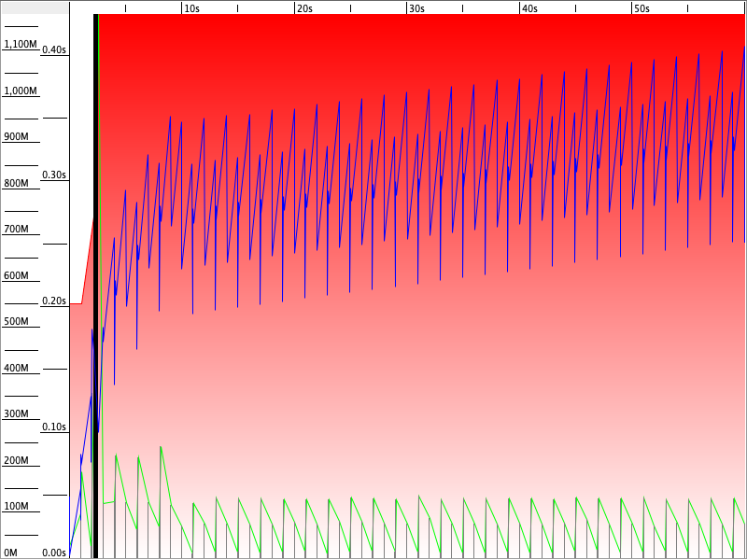The height and width of the screenshot is (560, 747).
Task: Select the 50s marker on the timeline
Action: pyautogui.click(x=641, y=8)
